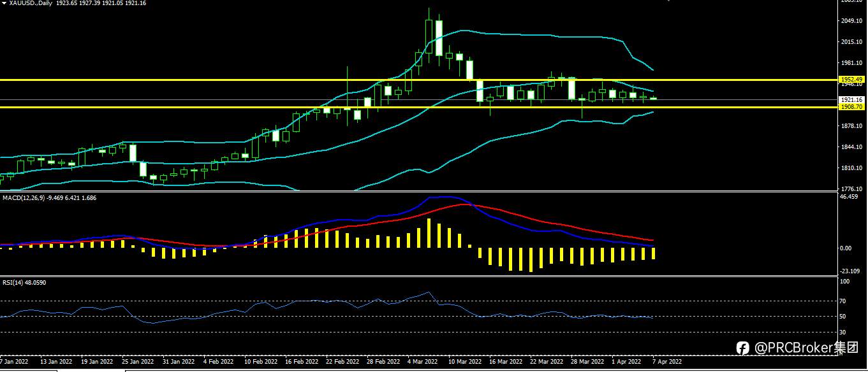Image resolution: width=868 pixels, height=372 pixels.
Task: Click the 46.459 MACD scale value
Action: tap(850, 197)
